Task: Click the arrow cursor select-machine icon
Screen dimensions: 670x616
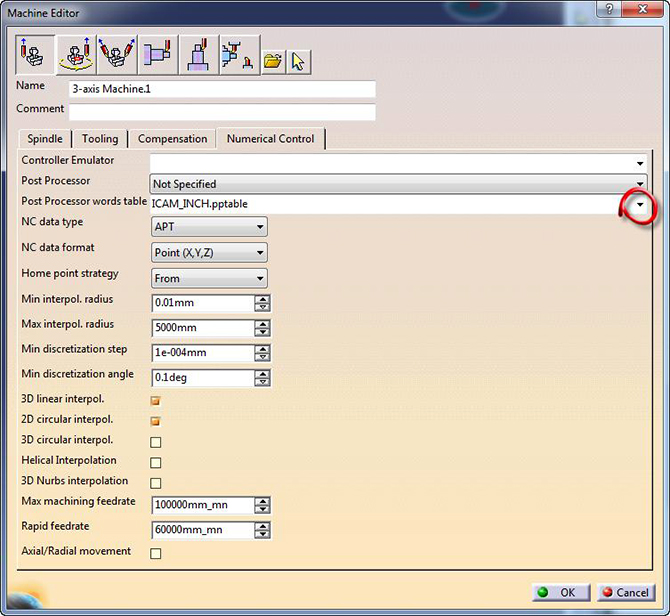Action: (x=298, y=61)
